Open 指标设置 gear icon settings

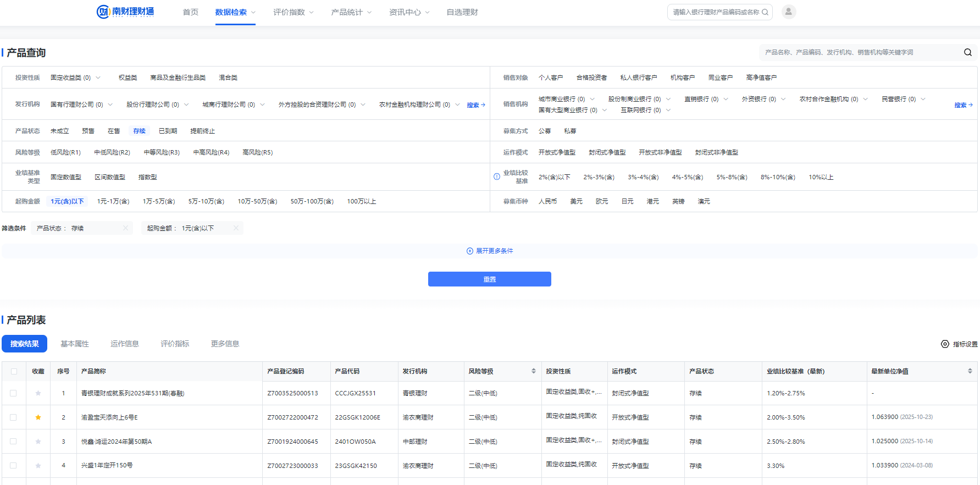pos(945,344)
